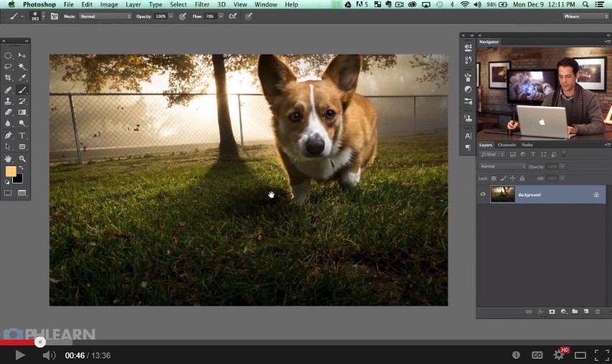612x364 pixels.
Task: Open the Character panel icon
Action: pos(468,135)
